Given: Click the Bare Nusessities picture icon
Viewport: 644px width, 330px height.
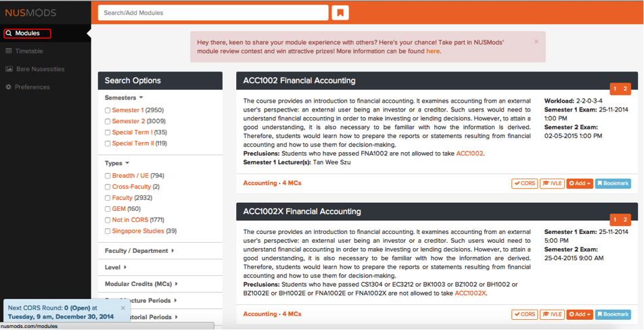Looking at the screenshot, I should (9, 69).
